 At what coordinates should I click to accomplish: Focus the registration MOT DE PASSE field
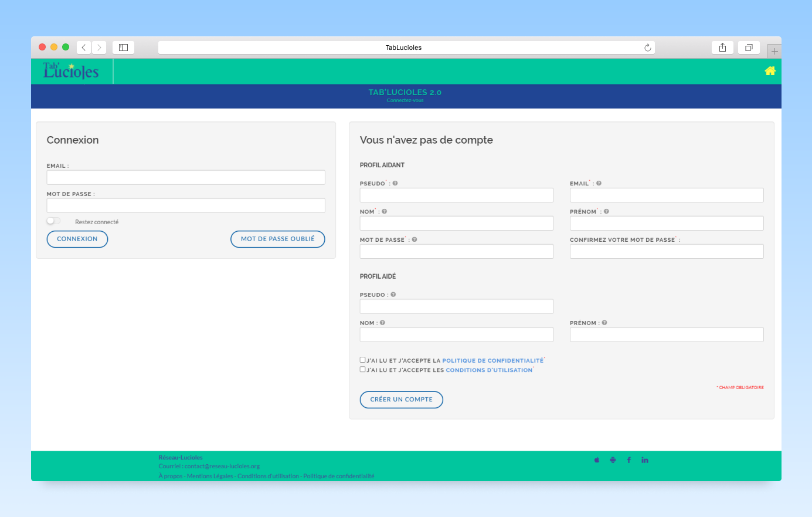(457, 251)
